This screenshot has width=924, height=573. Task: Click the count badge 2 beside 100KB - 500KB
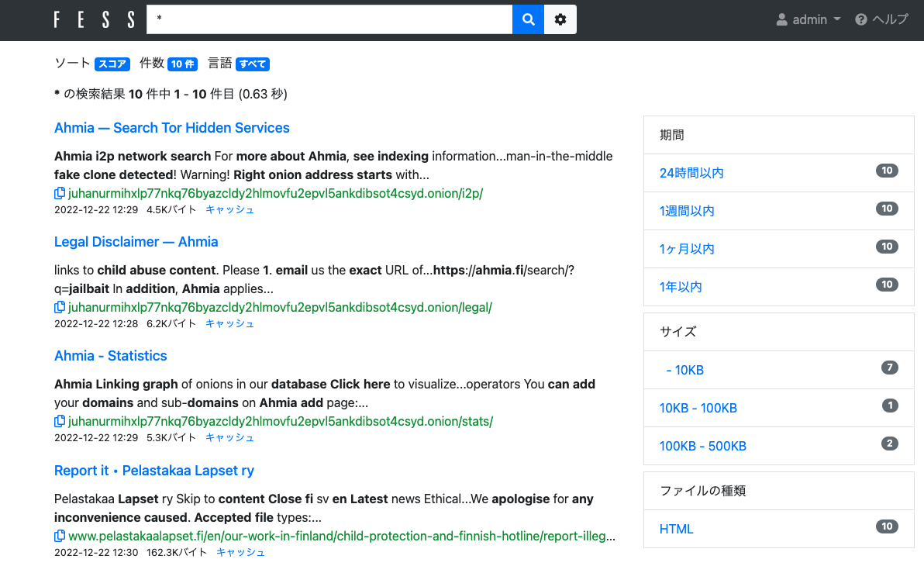(x=890, y=444)
